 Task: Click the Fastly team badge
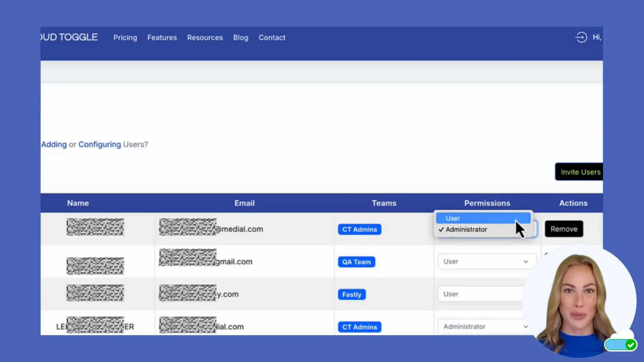coord(352,294)
